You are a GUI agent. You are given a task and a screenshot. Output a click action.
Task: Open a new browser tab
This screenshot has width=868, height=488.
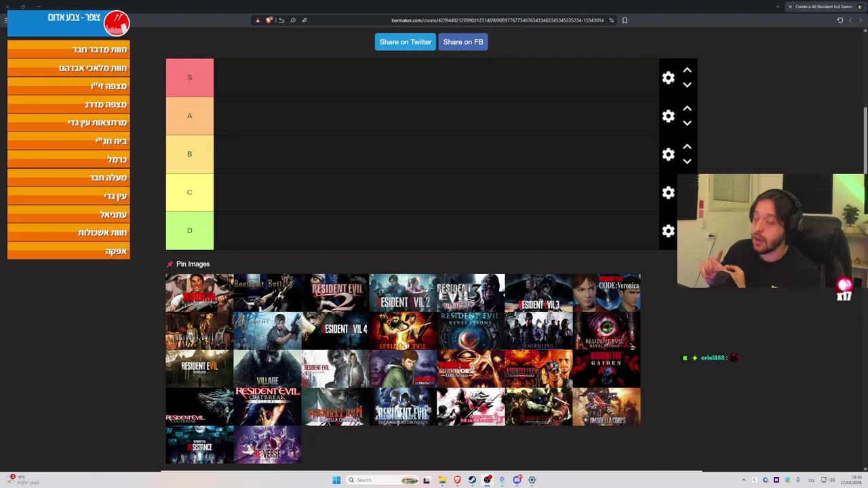[777, 7]
